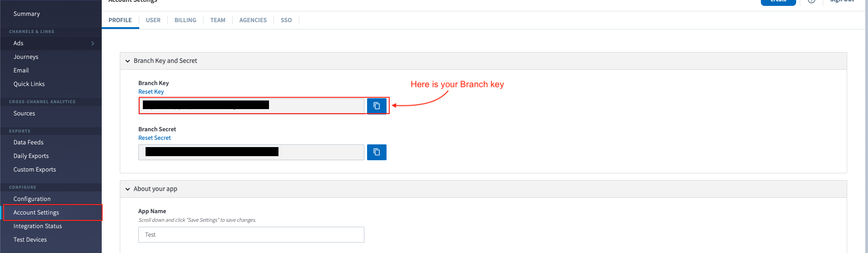Go to Data Feeds exports

point(28,143)
